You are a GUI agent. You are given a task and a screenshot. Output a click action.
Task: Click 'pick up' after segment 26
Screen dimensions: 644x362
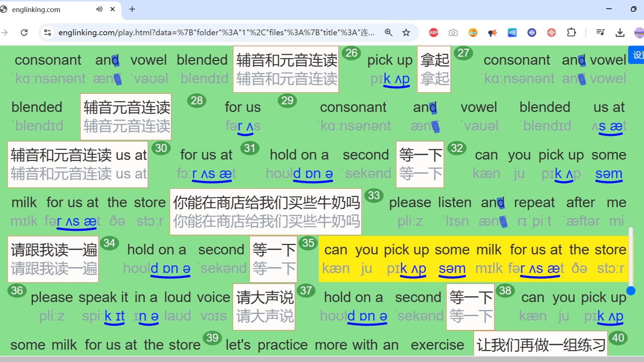390,60
